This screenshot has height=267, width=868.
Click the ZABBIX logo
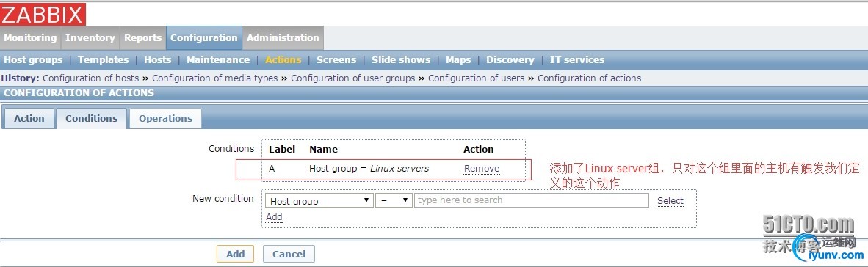[x=43, y=14]
